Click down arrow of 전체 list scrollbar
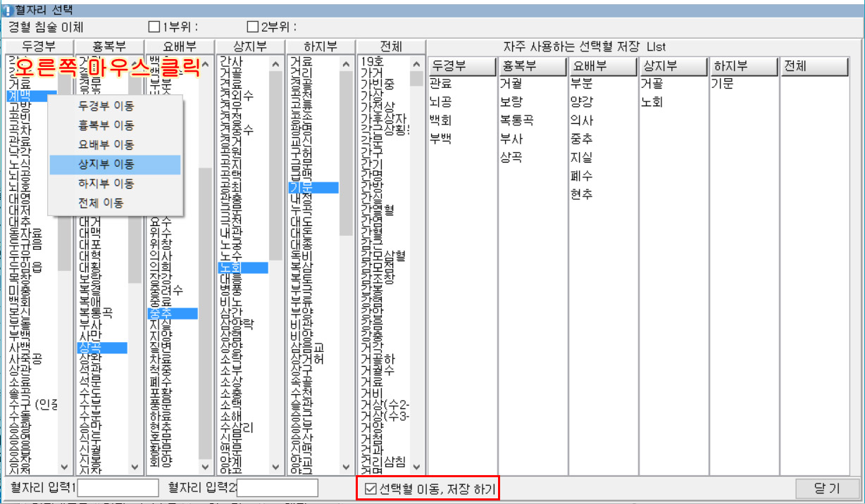865x504 pixels. click(416, 467)
